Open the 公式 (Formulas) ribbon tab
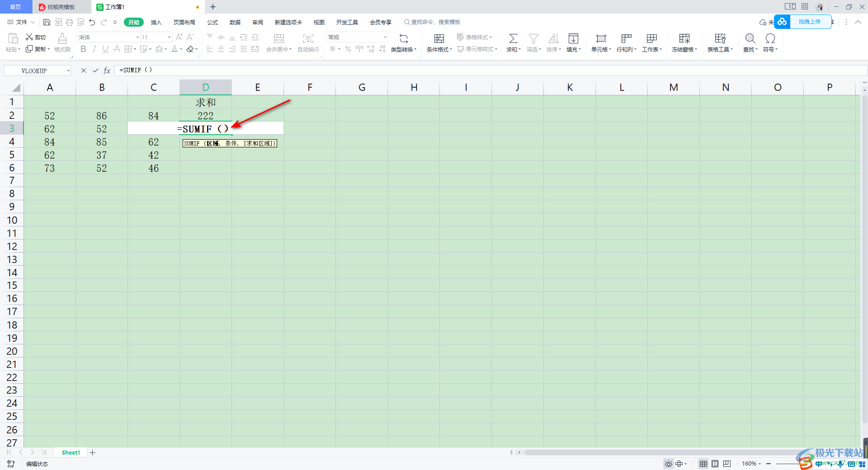Viewport: 868px width, 470px height. click(212, 22)
